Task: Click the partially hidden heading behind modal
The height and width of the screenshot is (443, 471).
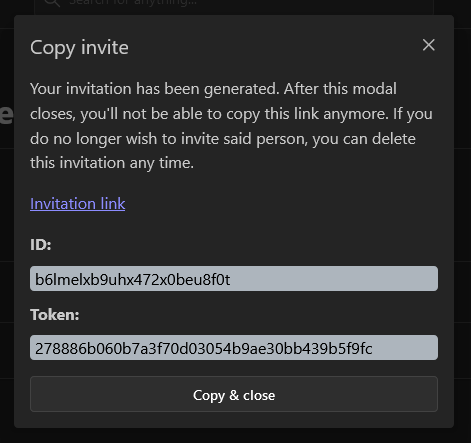Action: click(7, 114)
